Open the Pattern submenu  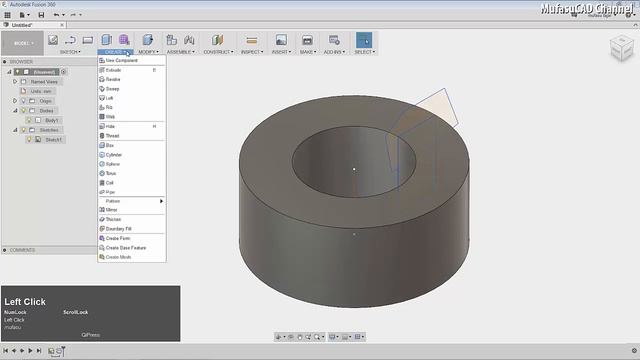pyautogui.click(x=132, y=201)
